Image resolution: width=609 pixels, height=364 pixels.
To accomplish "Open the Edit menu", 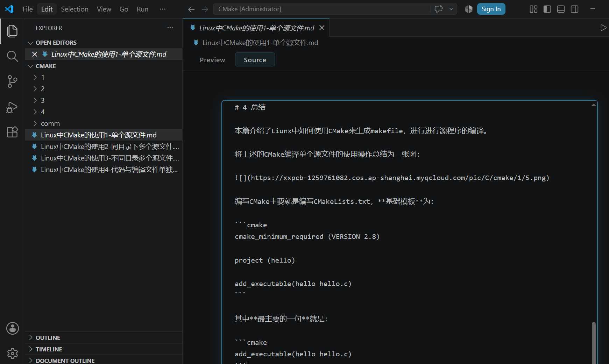I will tap(47, 9).
